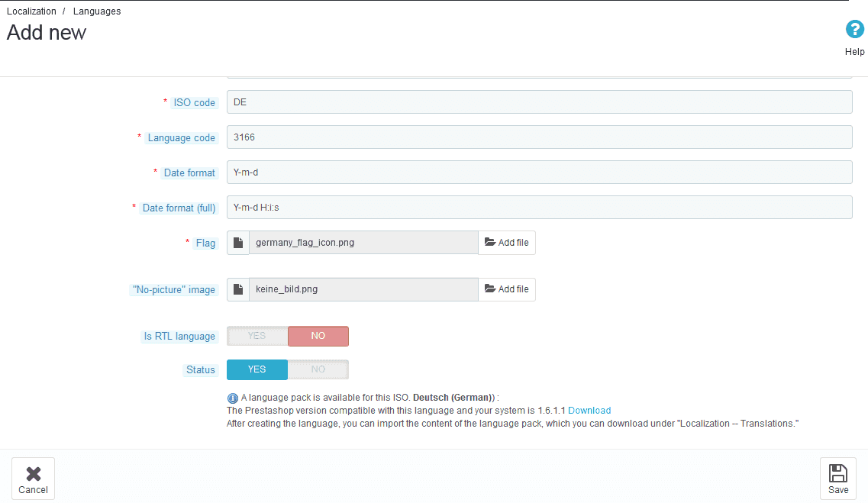Click the germany_flag_icon.png file name box
Image resolution: width=868 pixels, height=503 pixels.
363,243
